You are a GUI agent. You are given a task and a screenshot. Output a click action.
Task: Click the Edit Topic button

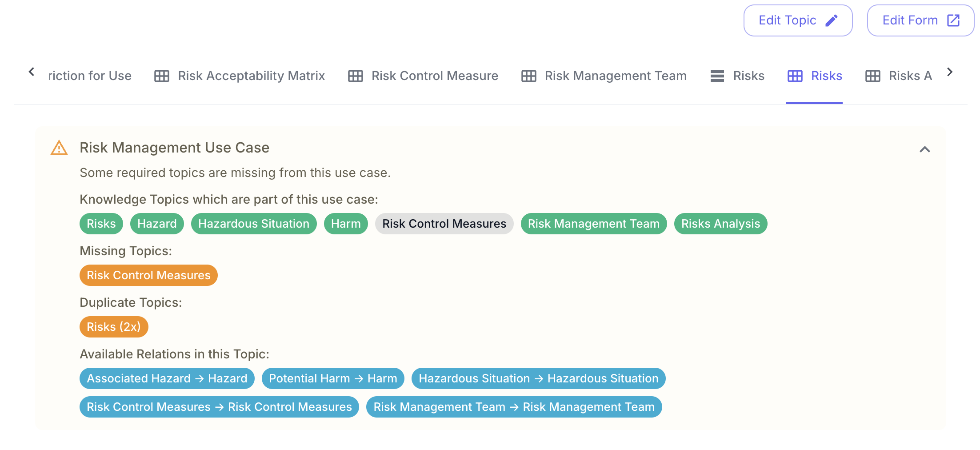tap(798, 20)
